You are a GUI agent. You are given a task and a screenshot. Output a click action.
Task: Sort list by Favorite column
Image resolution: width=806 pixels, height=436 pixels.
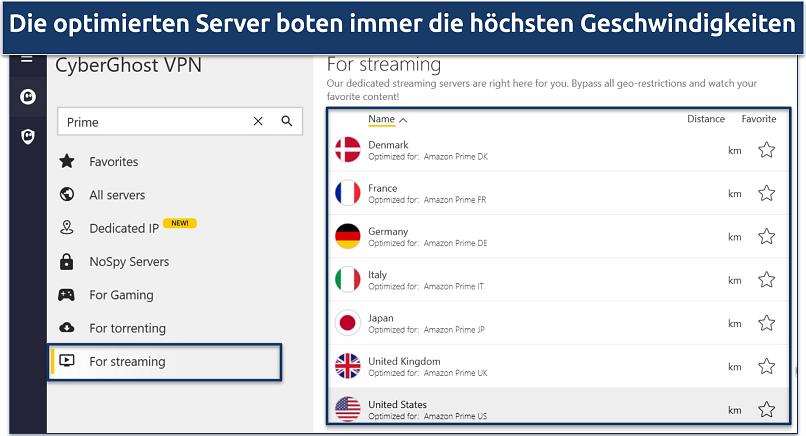tap(758, 119)
